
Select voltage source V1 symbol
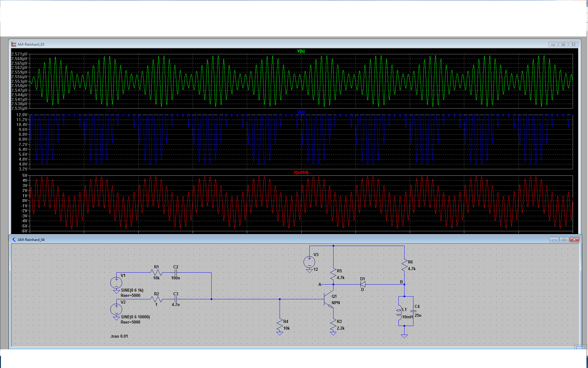click(x=116, y=283)
